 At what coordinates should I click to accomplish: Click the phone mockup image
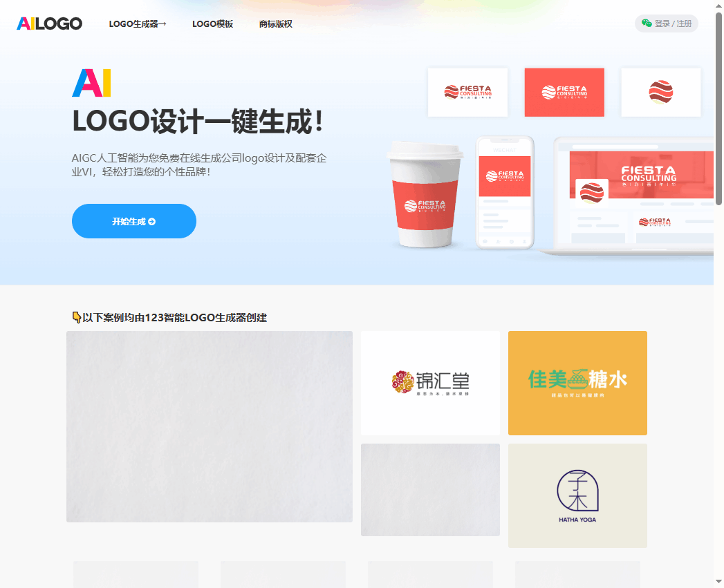(505, 192)
